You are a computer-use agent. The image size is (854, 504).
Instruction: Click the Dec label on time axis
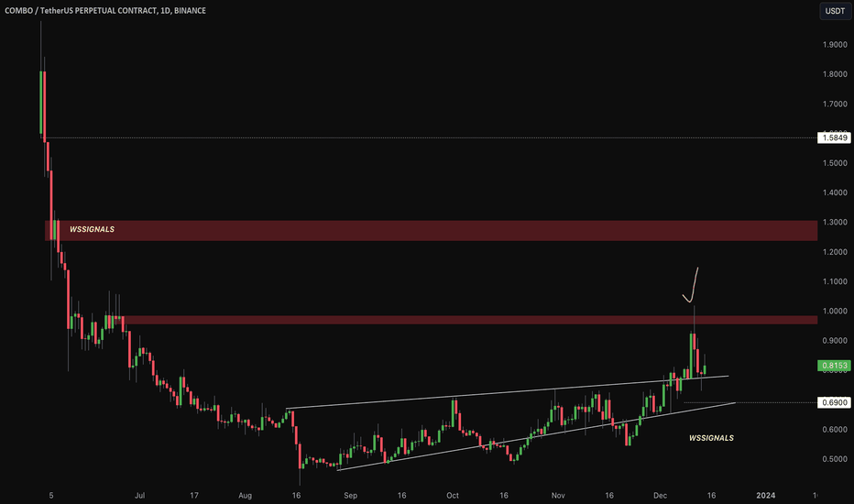click(x=660, y=495)
